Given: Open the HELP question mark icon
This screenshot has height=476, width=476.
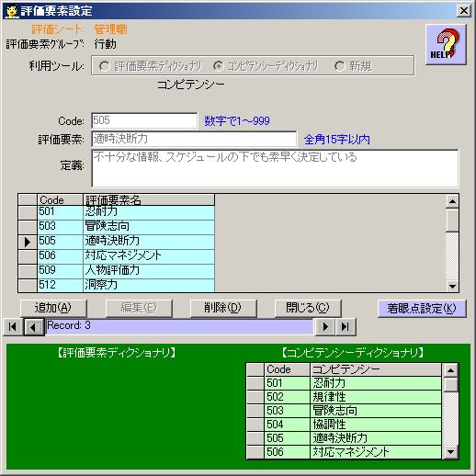Looking at the screenshot, I should click(x=446, y=45).
